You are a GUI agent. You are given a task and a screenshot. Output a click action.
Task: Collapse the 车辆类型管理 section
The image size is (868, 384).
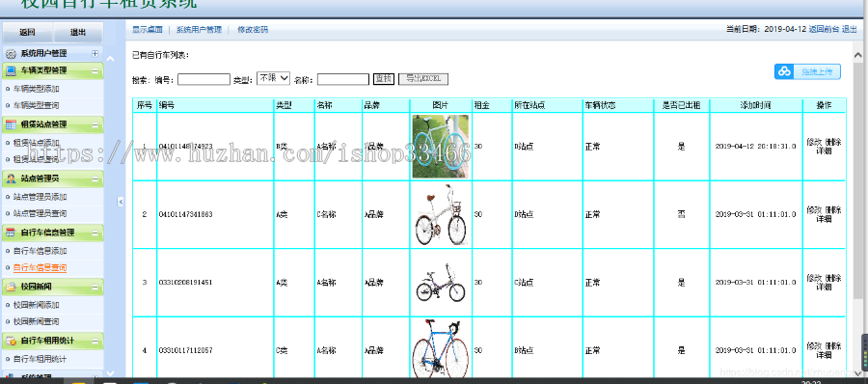[95, 70]
